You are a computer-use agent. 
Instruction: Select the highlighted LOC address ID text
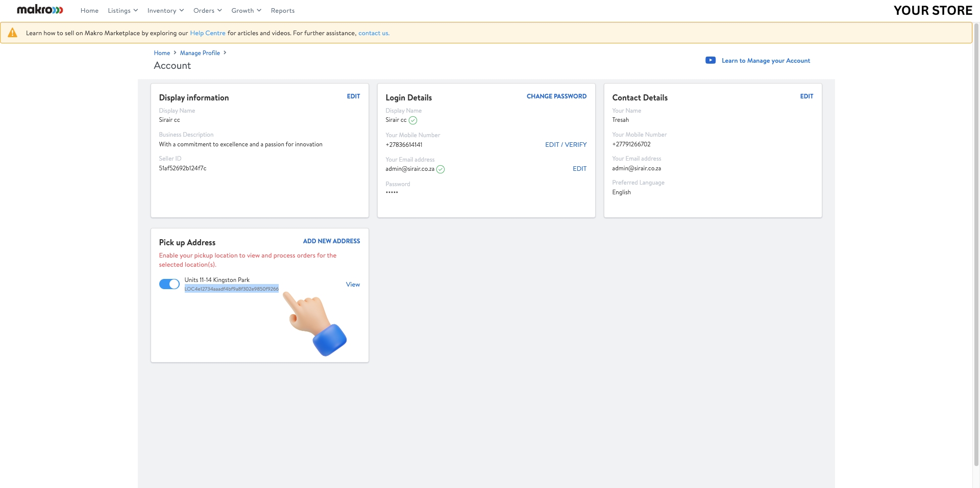pos(231,289)
